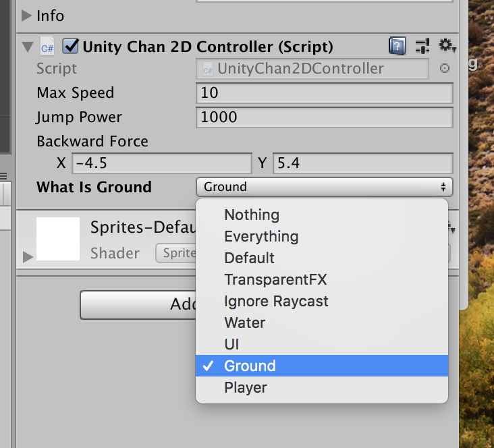Choose Default layer option
494x448 pixels.
322,258
